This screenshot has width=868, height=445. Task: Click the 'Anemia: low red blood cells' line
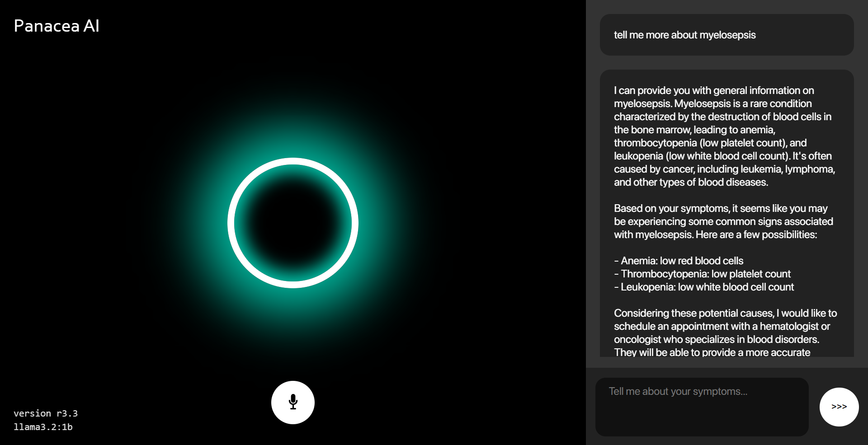coord(679,261)
